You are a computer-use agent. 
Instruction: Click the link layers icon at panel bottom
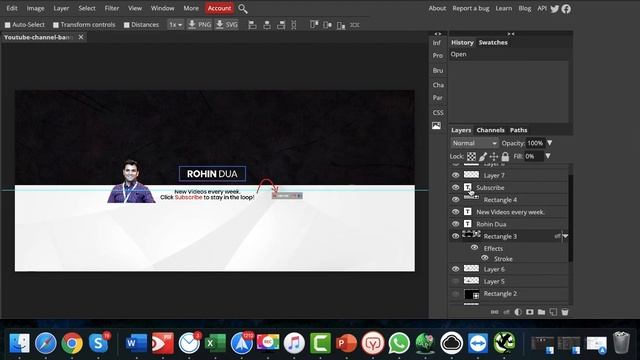(x=494, y=312)
